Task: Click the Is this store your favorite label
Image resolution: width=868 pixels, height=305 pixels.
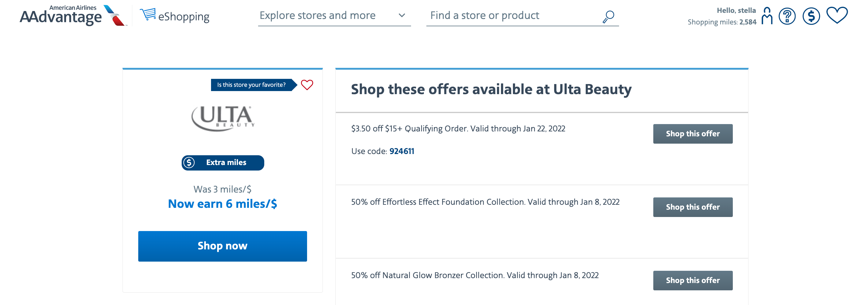Action: click(251, 85)
